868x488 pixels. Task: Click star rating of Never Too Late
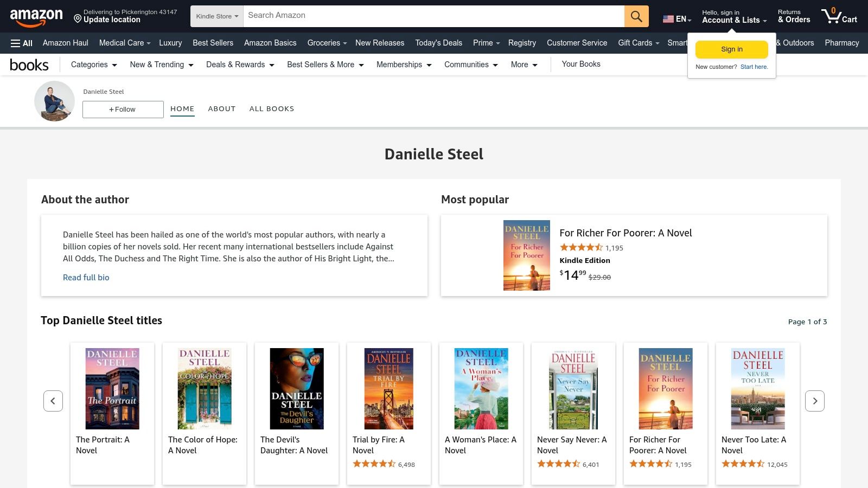click(743, 464)
